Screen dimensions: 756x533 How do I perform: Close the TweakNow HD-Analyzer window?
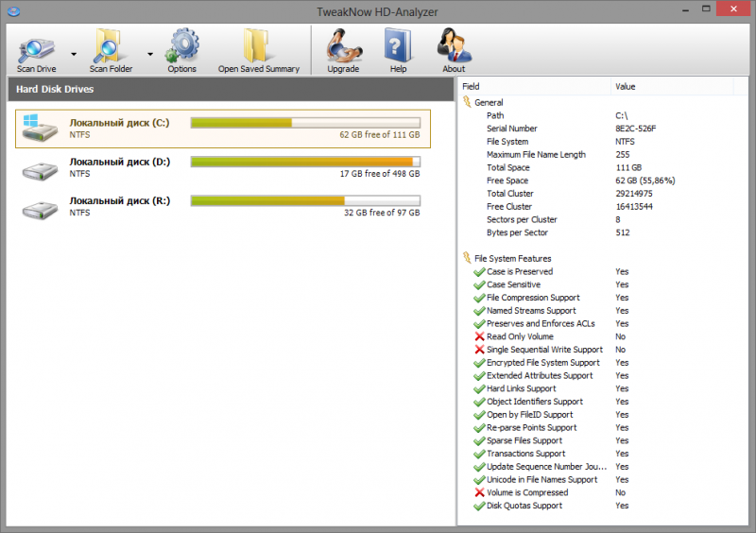click(733, 9)
